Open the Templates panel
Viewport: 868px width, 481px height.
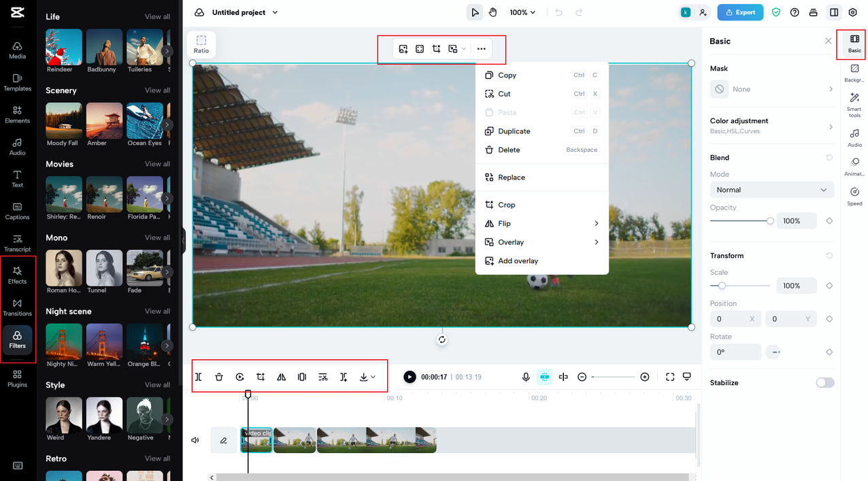coord(18,82)
